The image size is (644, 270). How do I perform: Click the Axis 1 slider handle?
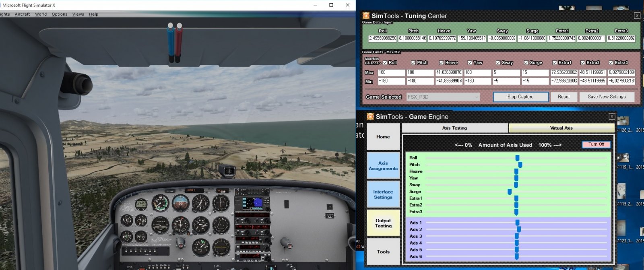point(517,223)
